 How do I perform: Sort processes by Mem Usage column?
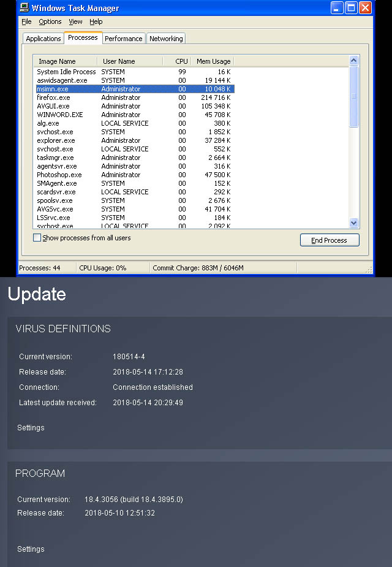pyautogui.click(x=213, y=61)
